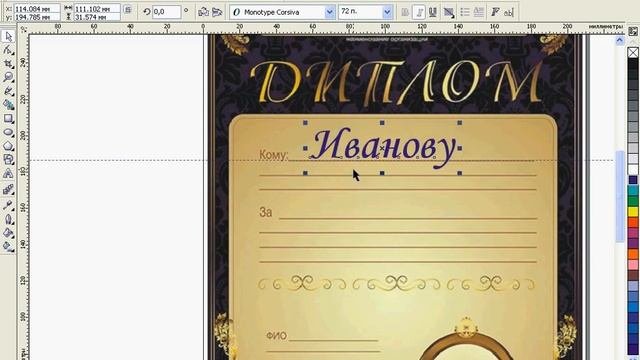Click the center X marker of selection
Image resolution: width=640 pixels, height=360 pixels.
382,148
